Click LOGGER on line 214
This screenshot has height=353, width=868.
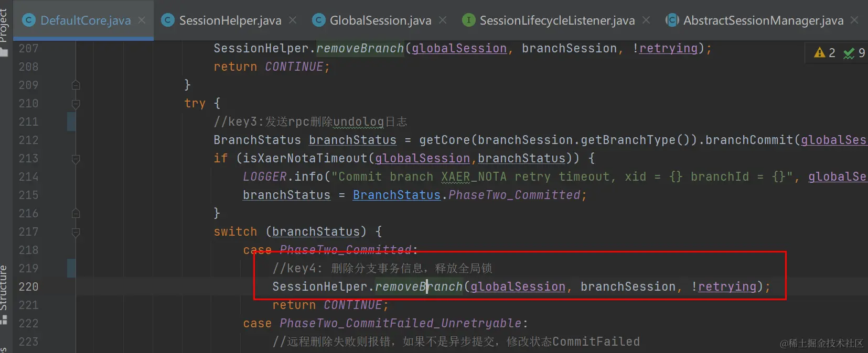pyautogui.click(x=265, y=177)
